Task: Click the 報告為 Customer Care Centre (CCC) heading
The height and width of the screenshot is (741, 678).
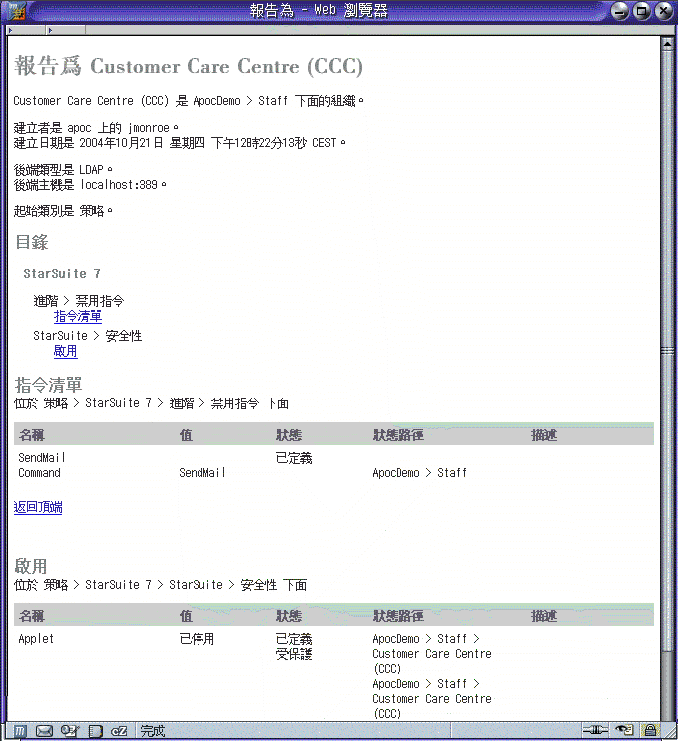Action: point(189,66)
